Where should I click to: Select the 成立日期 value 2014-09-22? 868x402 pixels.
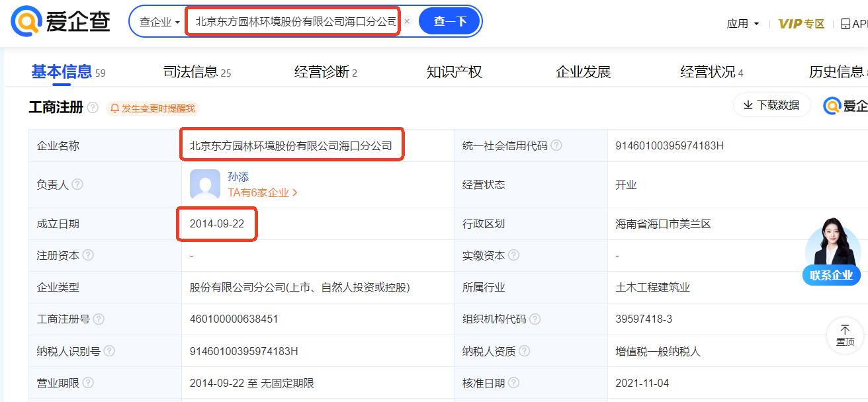click(x=217, y=224)
